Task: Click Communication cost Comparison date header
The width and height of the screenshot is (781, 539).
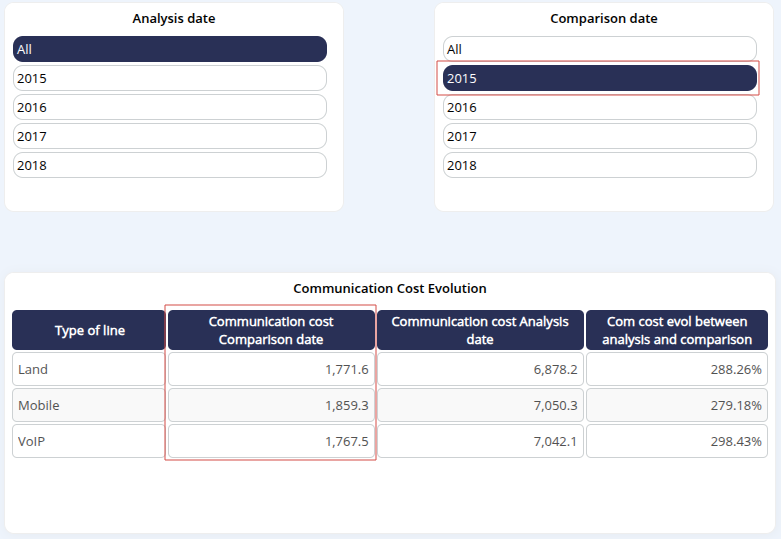Action: [x=271, y=330]
